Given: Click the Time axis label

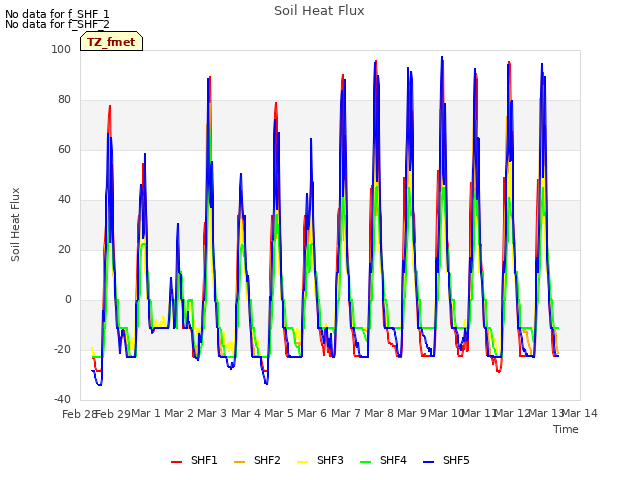Looking at the screenshot, I should pyautogui.click(x=566, y=429).
